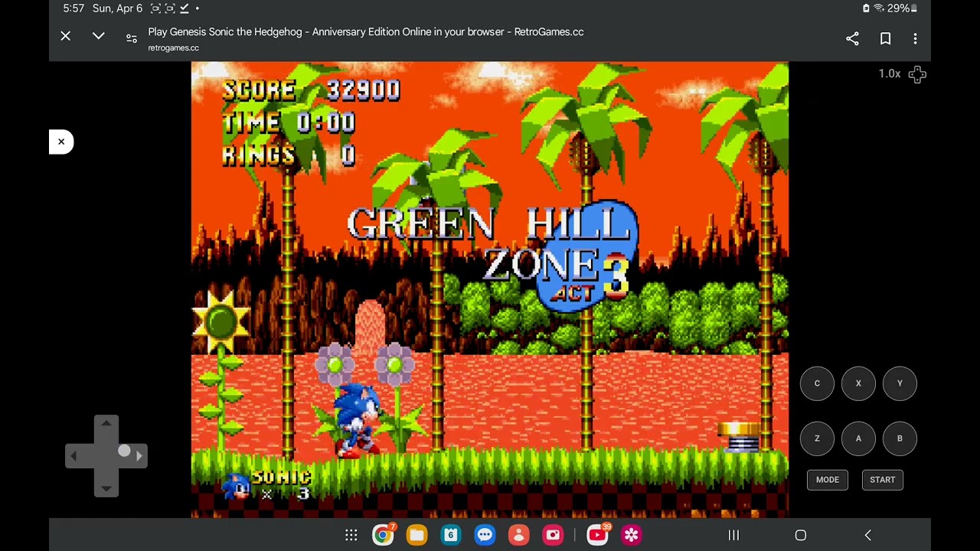This screenshot has height=551, width=980.
Task: Tap the D-pad down arrow
Action: pos(106,487)
